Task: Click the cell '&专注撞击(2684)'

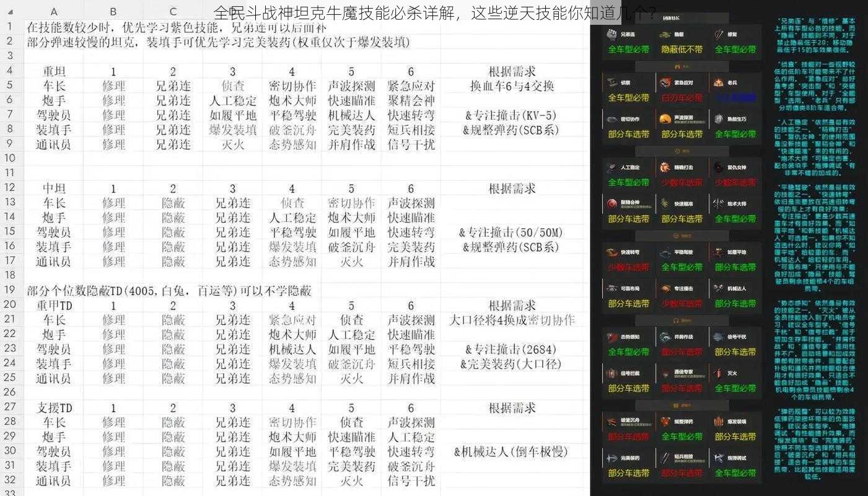Action: [512, 349]
